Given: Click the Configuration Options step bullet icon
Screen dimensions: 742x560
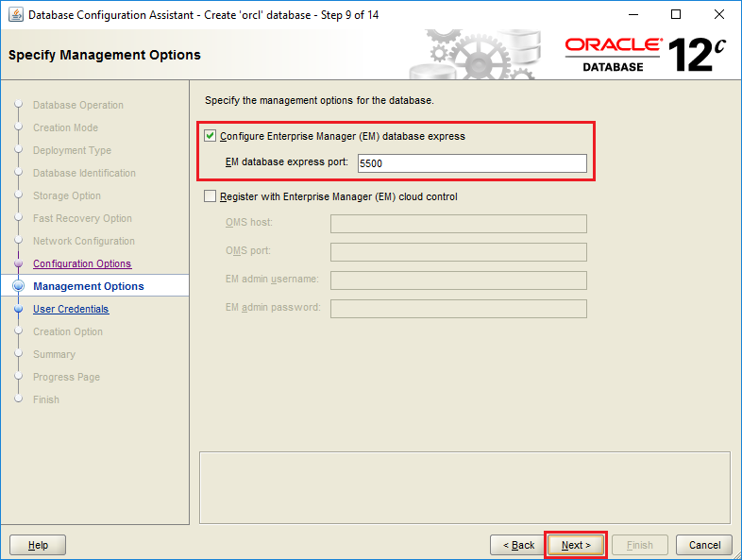Looking at the screenshot, I should coord(19,263).
